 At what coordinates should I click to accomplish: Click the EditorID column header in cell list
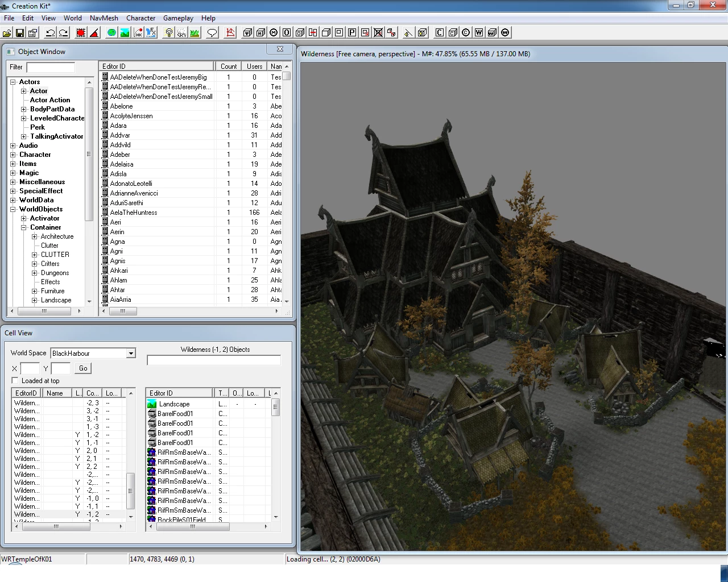tap(26, 393)
